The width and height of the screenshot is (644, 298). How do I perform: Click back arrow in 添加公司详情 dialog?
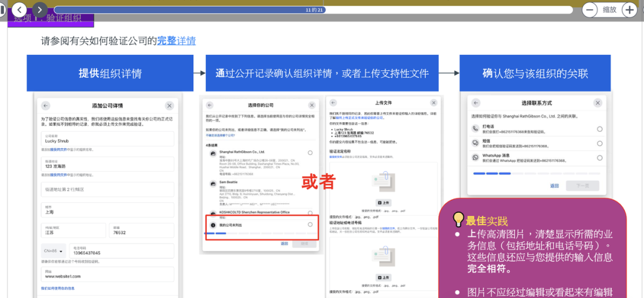[x=45, y=105]
